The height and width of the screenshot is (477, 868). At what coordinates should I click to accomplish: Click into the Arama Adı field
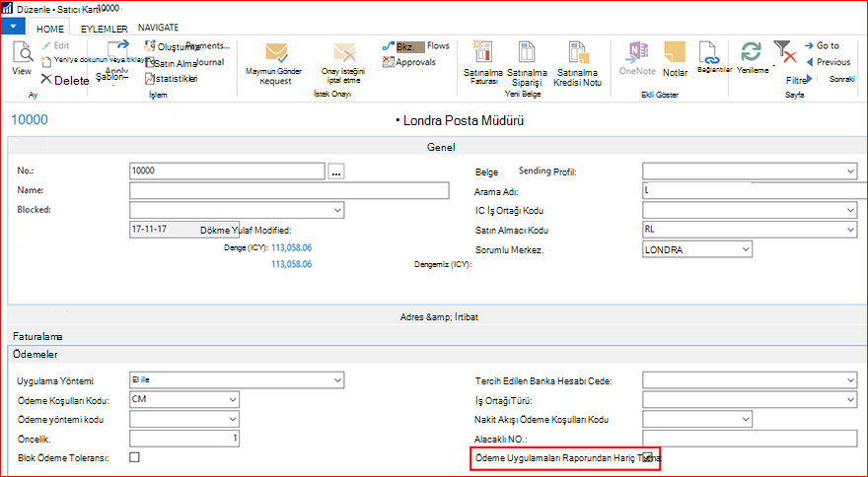click(755, 190)
